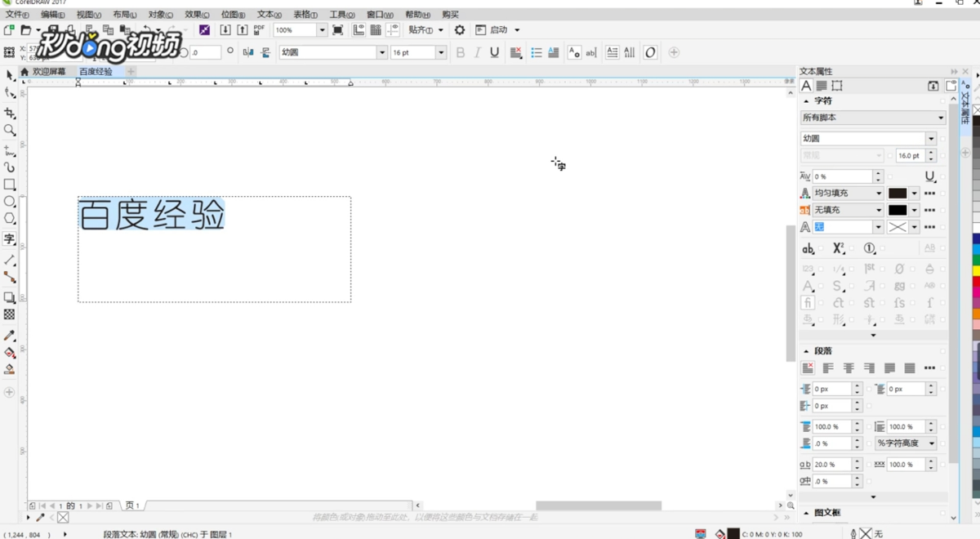Click the mirror text horizontally icon
This screenshot has height=539, width=980.
(248, 52)
